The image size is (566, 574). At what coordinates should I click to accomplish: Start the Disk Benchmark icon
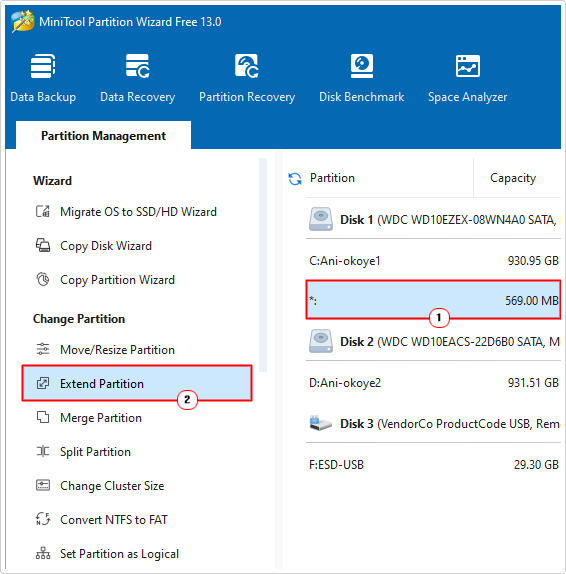click(x=362, y=66)
